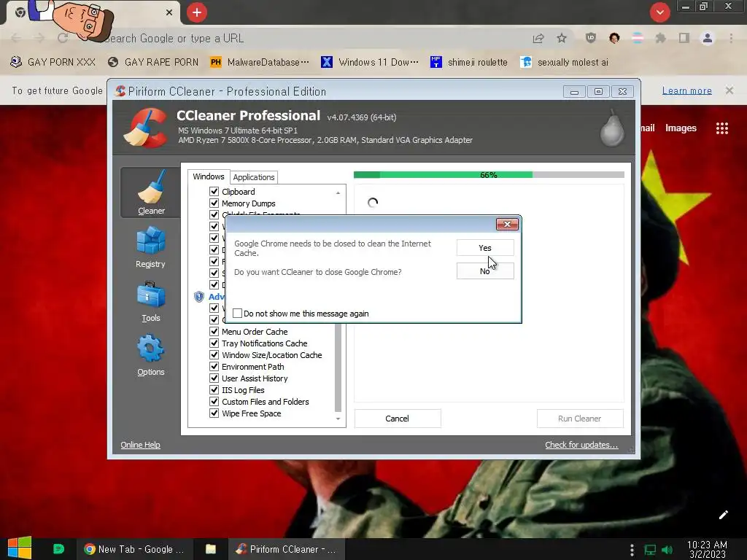
Task: Click the red dropdown circle in Chrome title bar
Action: coord(659,12)
